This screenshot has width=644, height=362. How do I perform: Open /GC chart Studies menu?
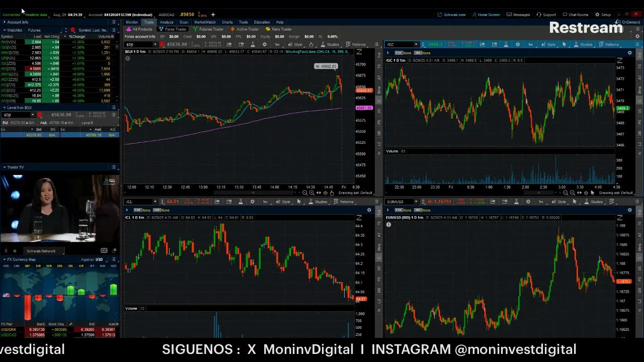coord(583,44)
